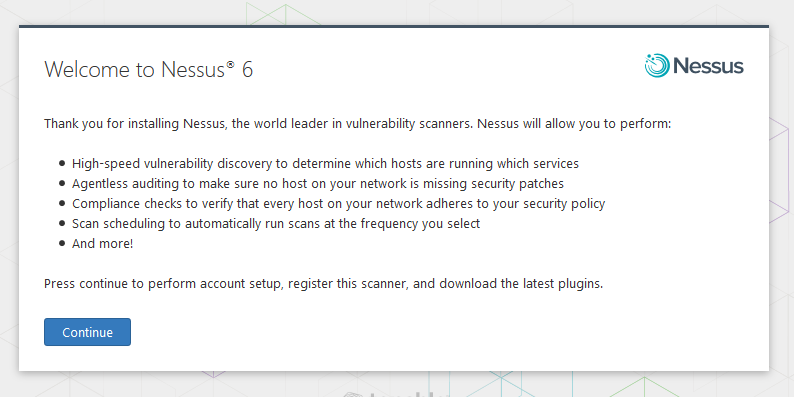
Task: Click the Continue button
Action: tap(87, 332)
